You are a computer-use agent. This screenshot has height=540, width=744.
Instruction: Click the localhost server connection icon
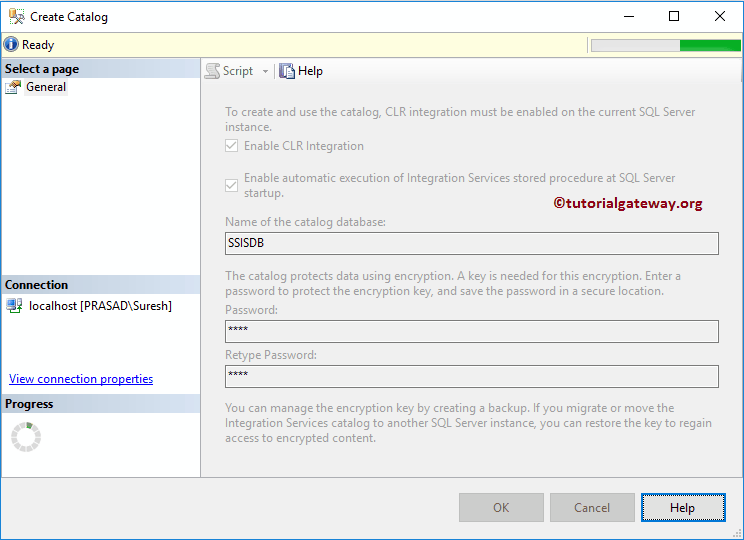click(14, 306)
